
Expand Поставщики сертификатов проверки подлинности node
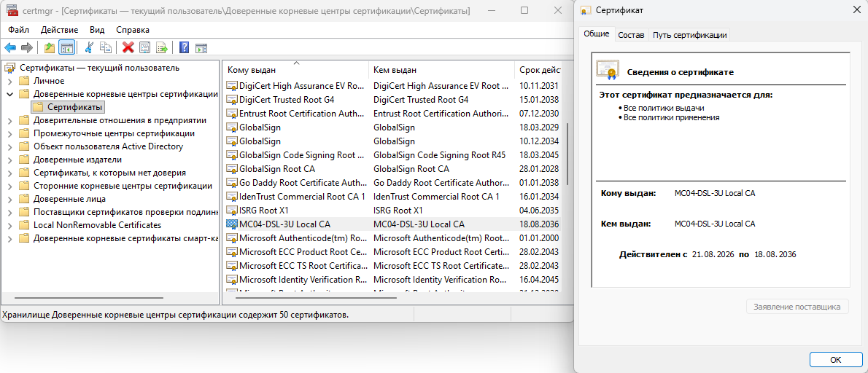pos(9,212)
